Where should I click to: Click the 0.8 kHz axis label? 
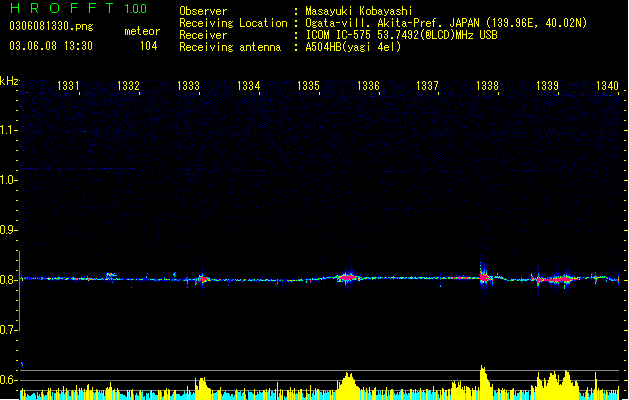[9, 280]
